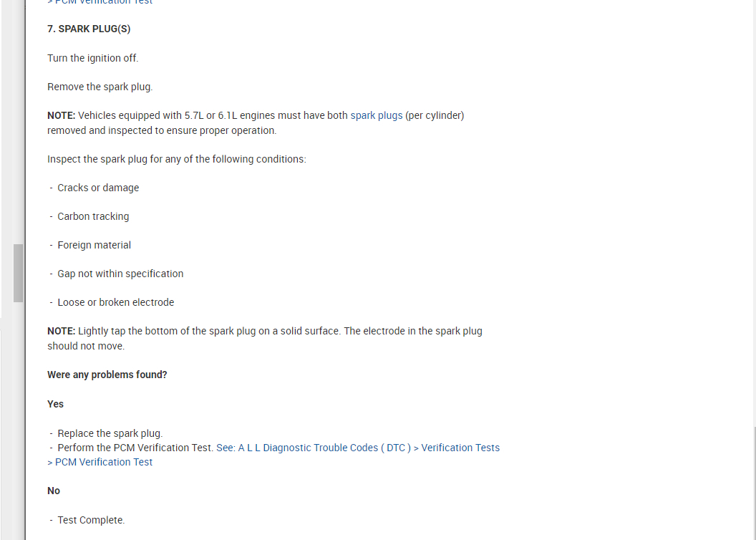This screenshot has width=756, height=540.
Task: Select the 'Carbon tracking' list item
Action: click(93, 216)
